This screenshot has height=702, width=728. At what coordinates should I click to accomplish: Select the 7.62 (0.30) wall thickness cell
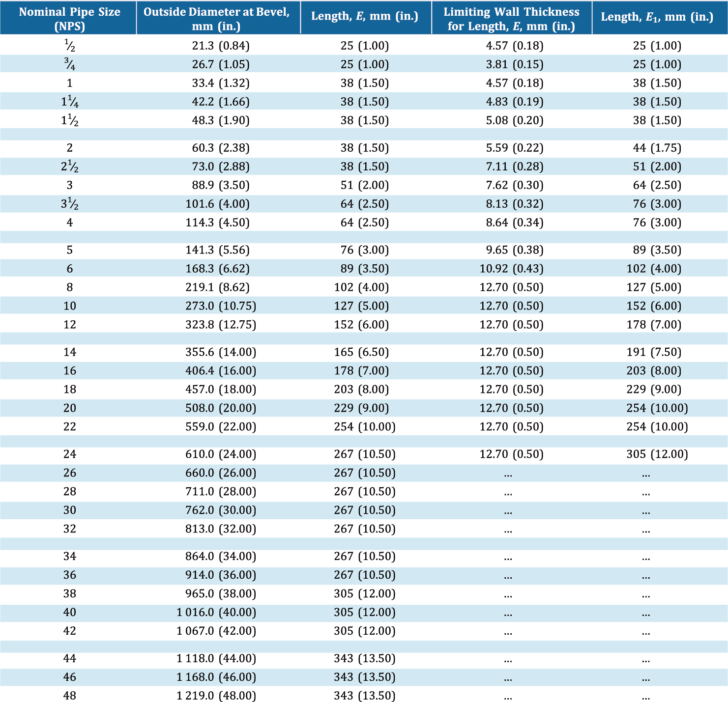click(x=515, y=185)
